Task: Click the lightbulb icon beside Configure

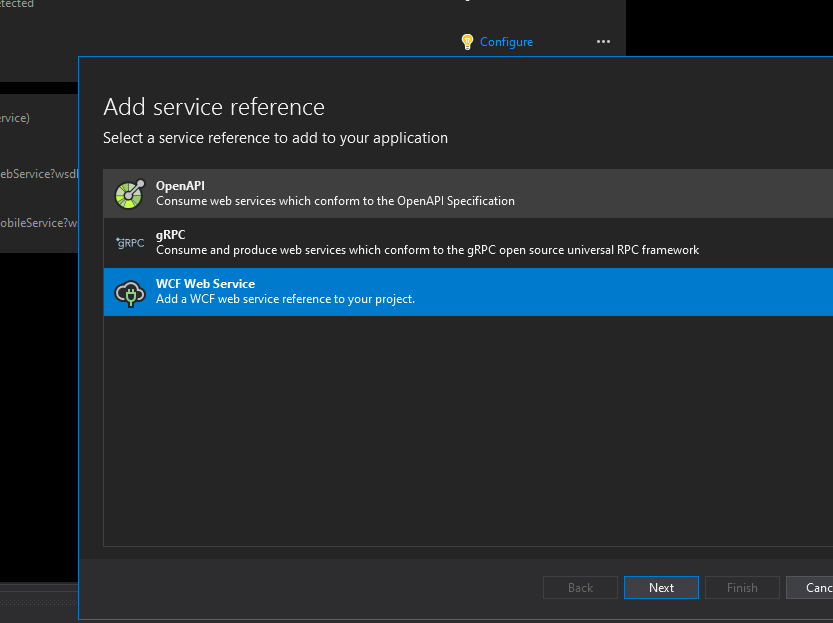Action: 467,42
